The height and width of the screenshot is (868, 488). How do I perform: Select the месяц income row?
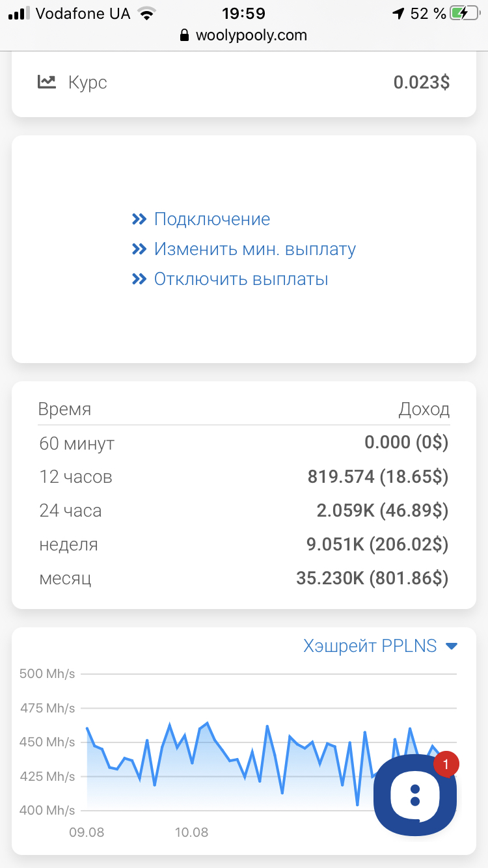pos(244,578)
